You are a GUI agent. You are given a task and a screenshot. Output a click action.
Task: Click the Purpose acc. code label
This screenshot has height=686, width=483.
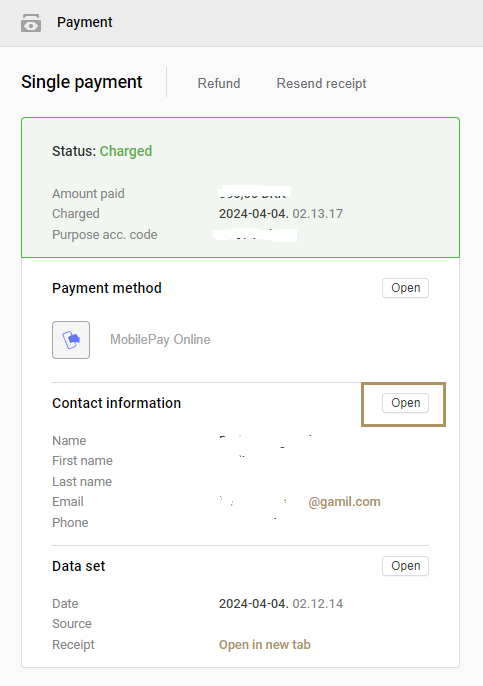tap(105, 234)
